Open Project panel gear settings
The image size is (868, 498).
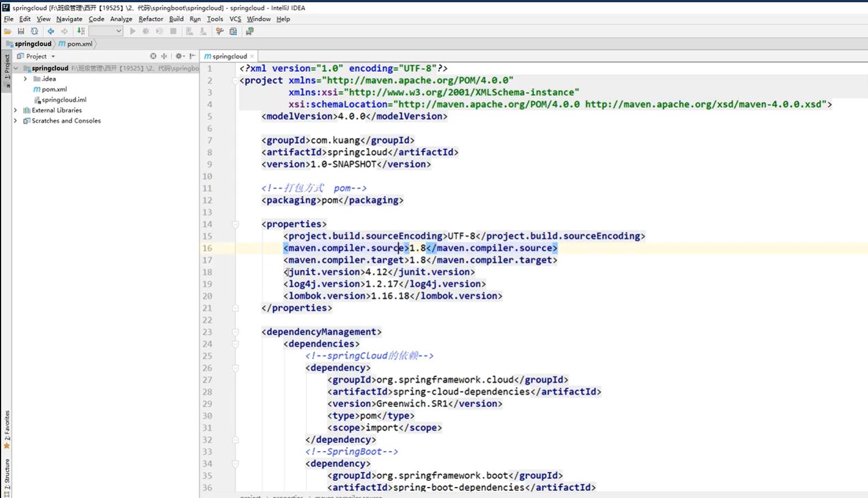click(x=179, y=56)
